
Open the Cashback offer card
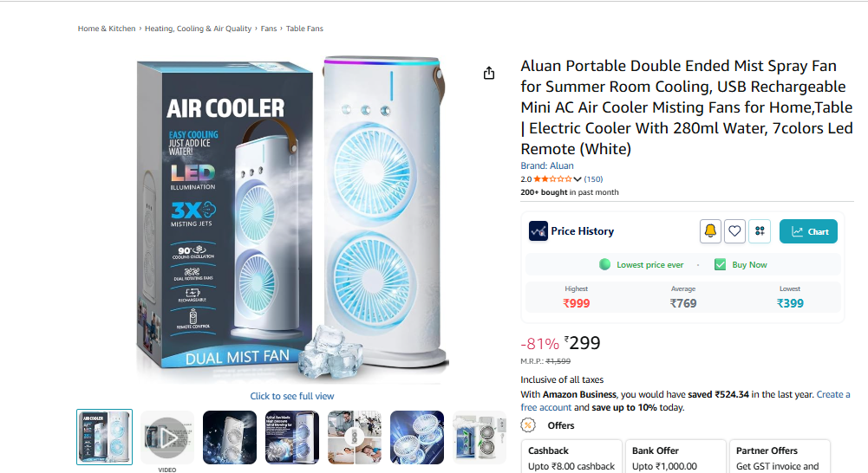571,457
